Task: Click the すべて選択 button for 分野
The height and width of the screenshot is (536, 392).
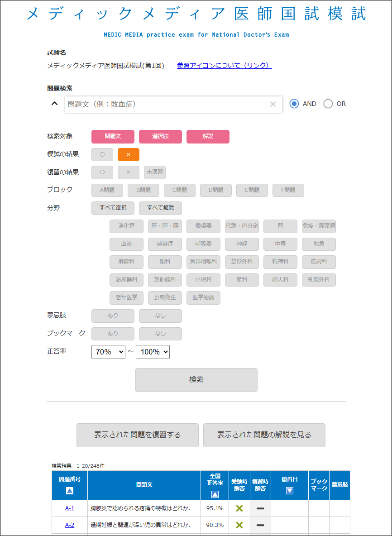Action: 113,208
